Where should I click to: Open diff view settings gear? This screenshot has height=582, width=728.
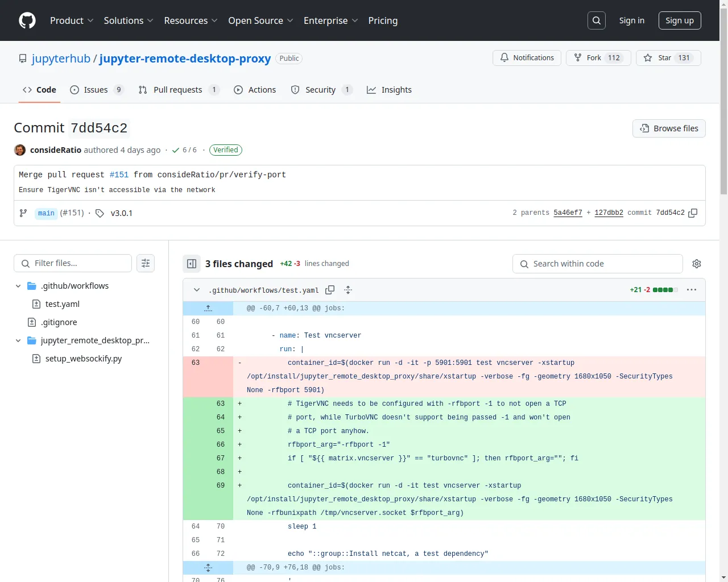[x=697, y=264]
